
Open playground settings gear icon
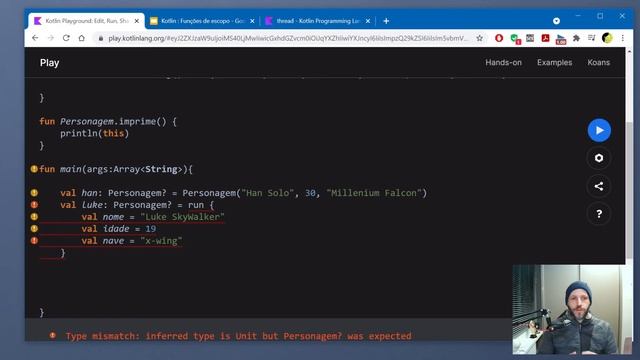click(x=599, y=158)
